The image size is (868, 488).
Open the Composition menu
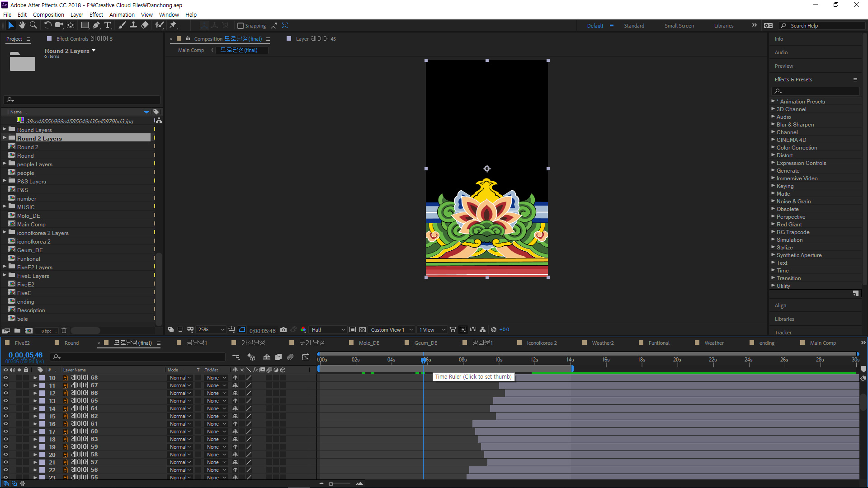(48, 14)
